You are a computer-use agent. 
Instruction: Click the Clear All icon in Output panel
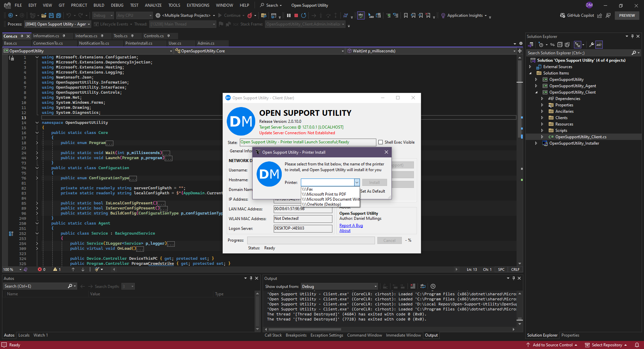413,286
